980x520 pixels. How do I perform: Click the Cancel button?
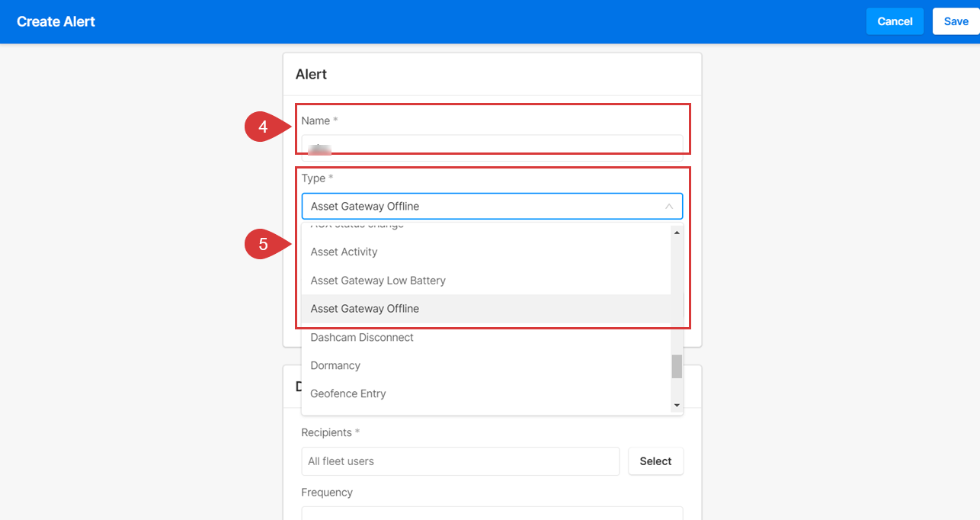tap(895, 21)
